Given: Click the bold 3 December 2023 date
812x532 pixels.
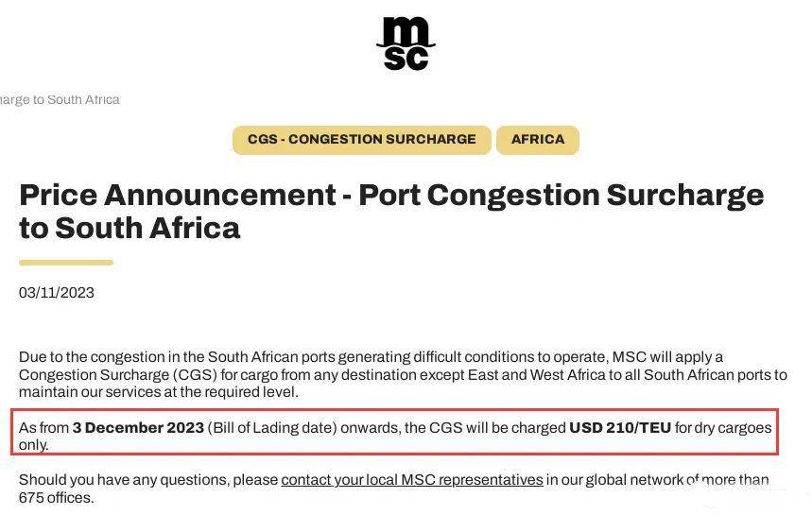Looking at the screenshot, I should point(138,427).
